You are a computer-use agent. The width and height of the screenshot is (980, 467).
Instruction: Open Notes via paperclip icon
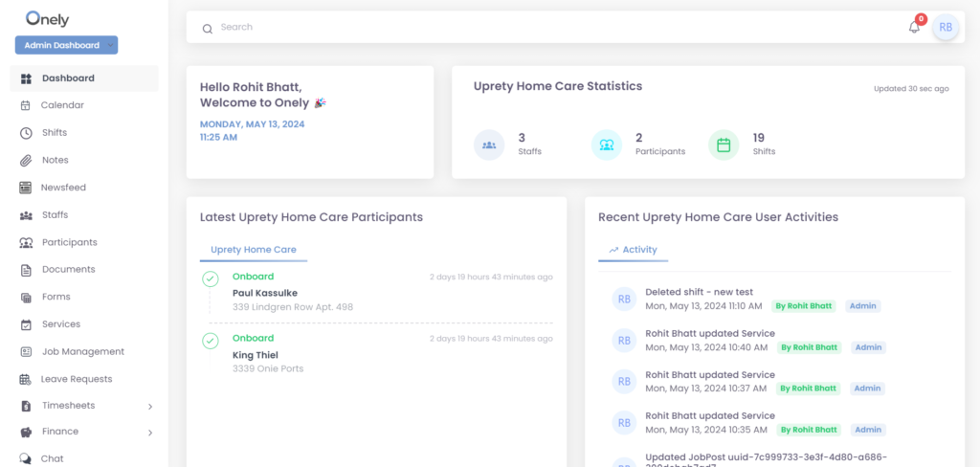(26, 160)
